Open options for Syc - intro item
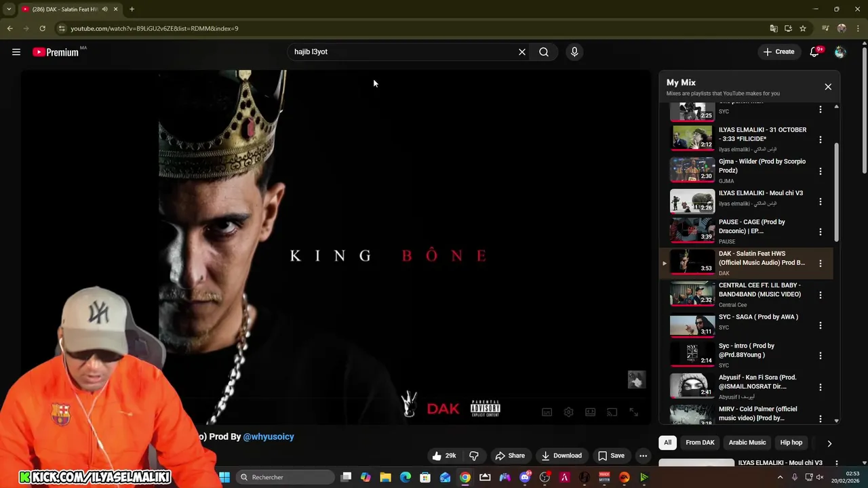 click(x=821, y=355)
